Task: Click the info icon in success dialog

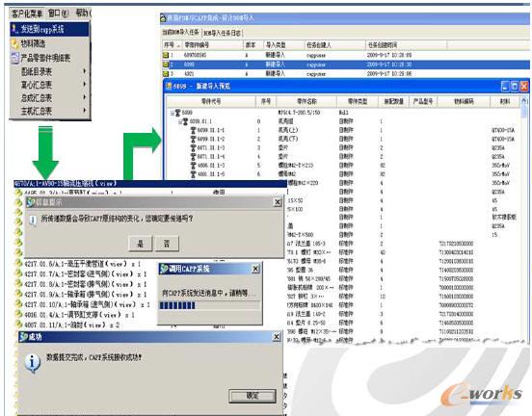Action: click(32, 363)
